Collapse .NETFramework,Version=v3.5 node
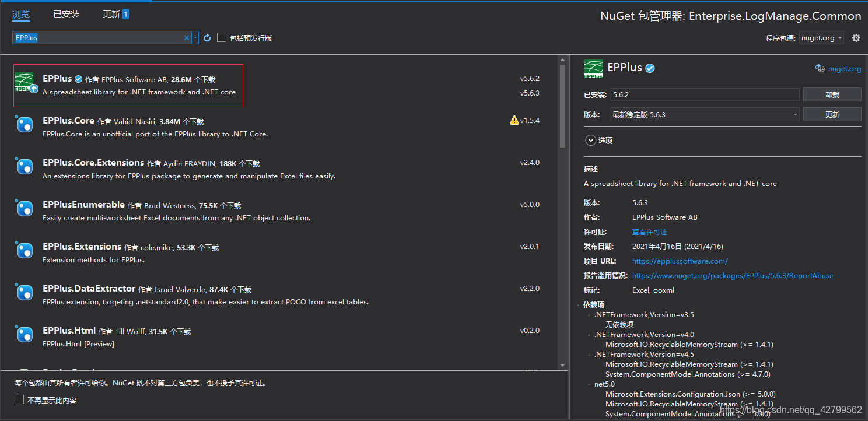868x421 pixels. [x=590, y=315]
